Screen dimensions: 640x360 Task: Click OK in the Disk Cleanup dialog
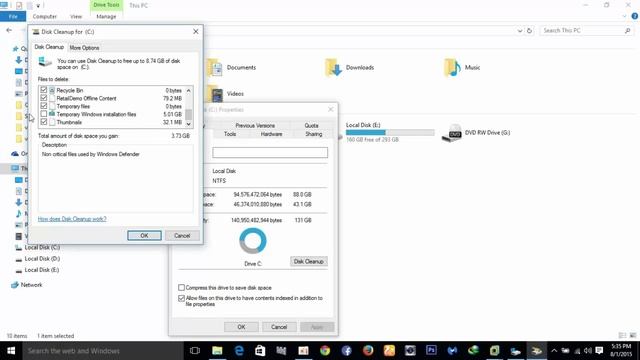144,236
